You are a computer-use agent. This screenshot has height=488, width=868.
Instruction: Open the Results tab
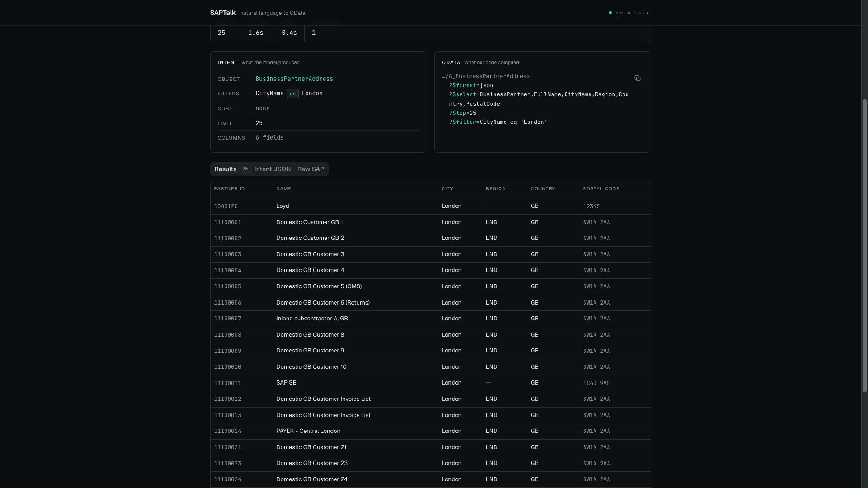click(x=232, y=169)
